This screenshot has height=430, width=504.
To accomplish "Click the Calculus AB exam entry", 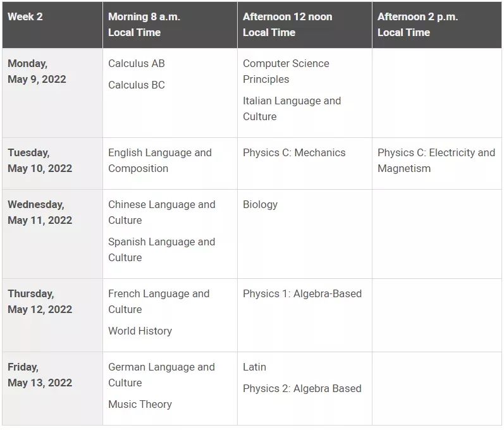I will tap(137, 63).
